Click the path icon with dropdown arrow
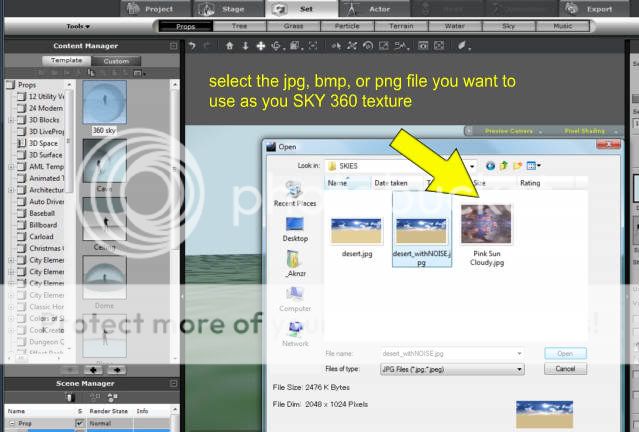639x432 pixels. (401, 46)
